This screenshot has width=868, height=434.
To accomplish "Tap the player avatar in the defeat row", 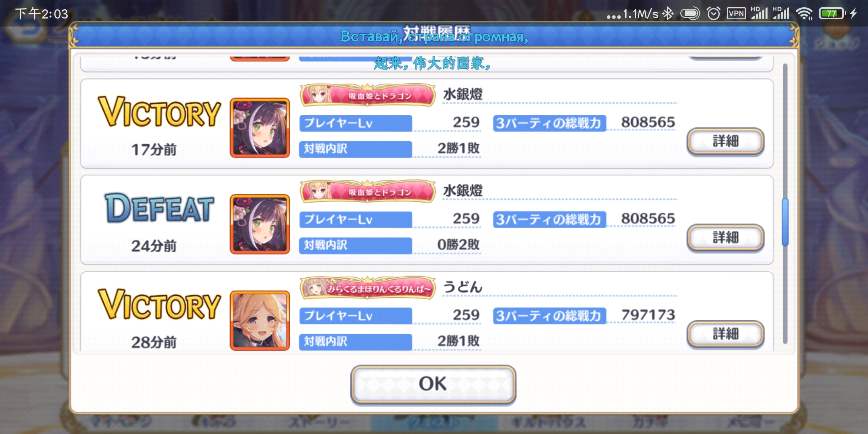I will click(260, 224).
